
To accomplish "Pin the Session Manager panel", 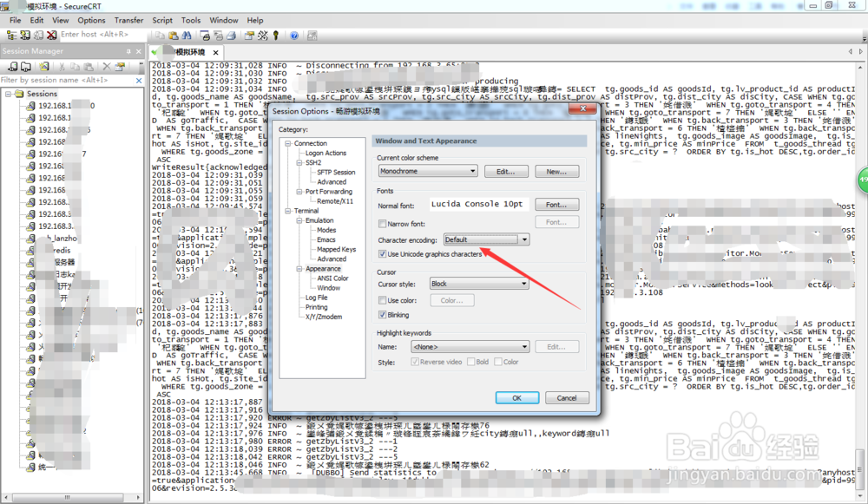I will 128,51.
